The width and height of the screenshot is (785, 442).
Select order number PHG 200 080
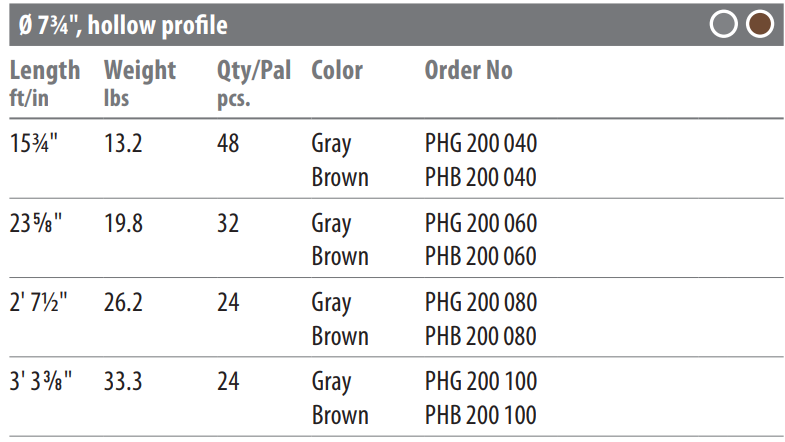[x=481, y=302]
